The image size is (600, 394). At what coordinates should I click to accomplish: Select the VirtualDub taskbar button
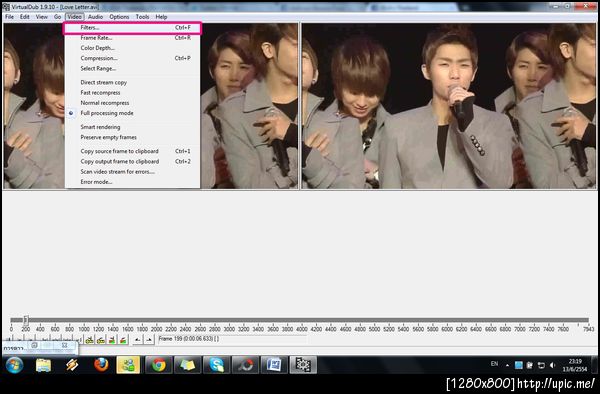point(303,365)
